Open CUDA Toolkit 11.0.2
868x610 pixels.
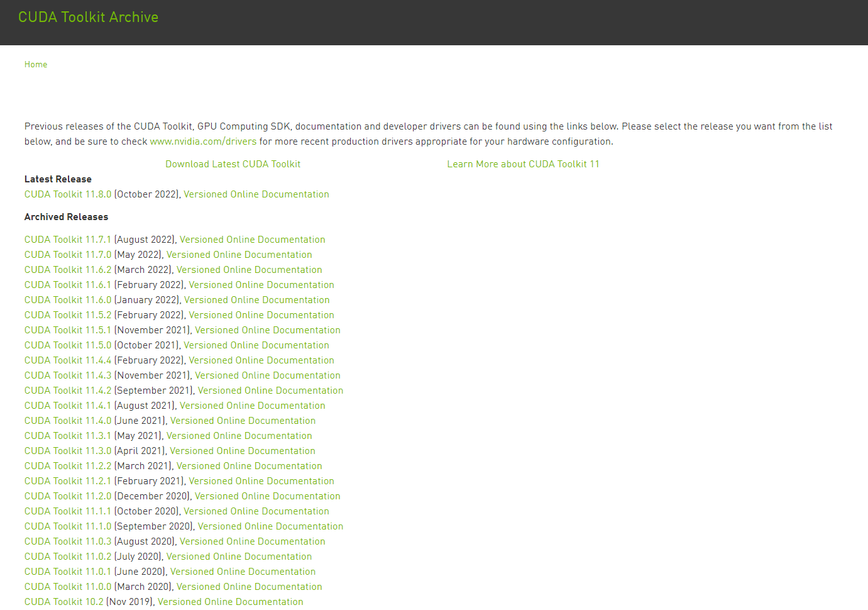pyautogui.click(x=68, y=557)
